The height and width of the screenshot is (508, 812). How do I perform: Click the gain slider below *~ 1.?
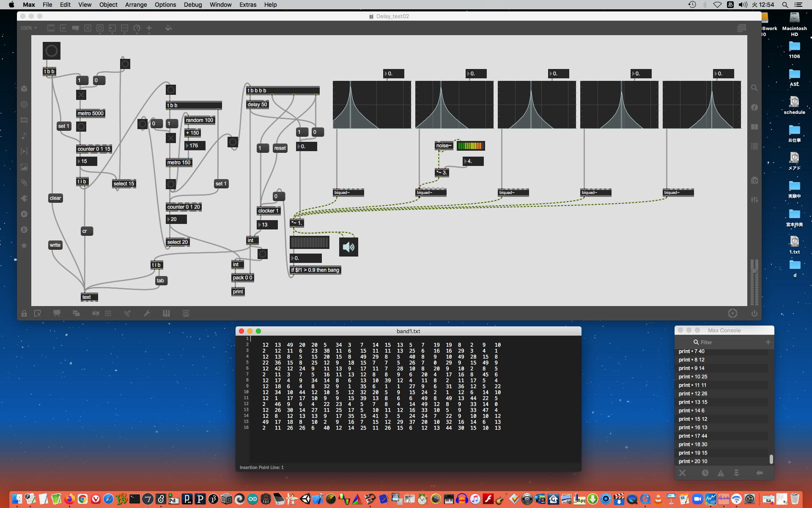click(309, 242)
